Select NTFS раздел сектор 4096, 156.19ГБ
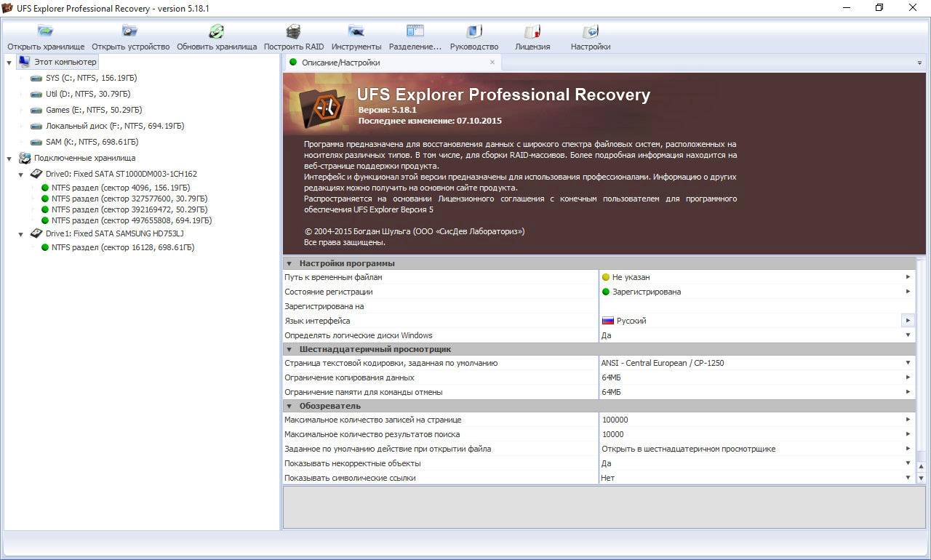Screen dimensions: 931x560 pos(120,188)
